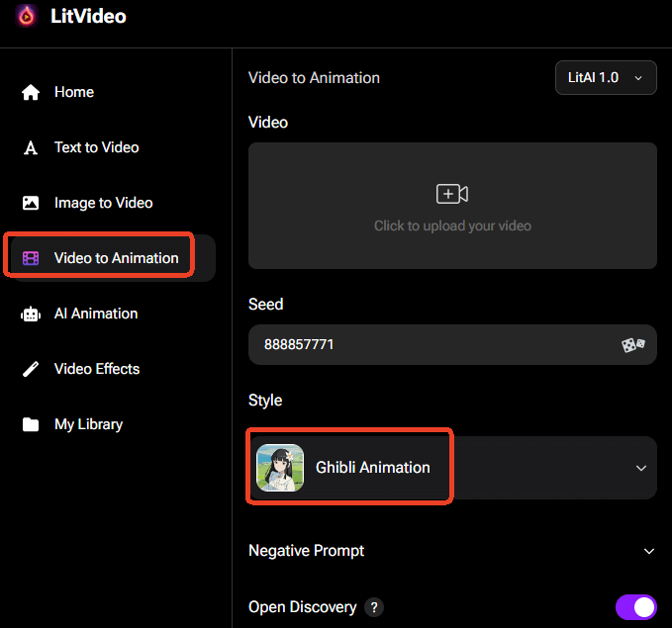Click the Image to Video picture icon
The height and width of the screenshot is (628, 672).
(31, 203)
